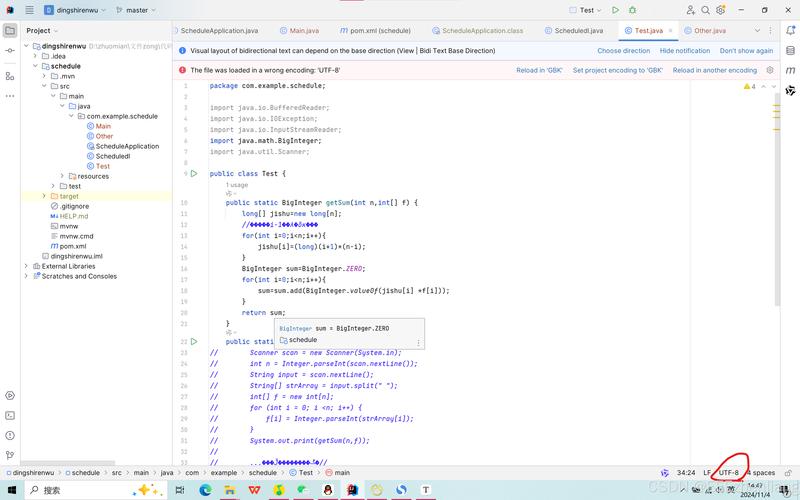Show hidden editor tabs dropdown
The width and height of the screenshot is (800, 500).
[757, 31]
